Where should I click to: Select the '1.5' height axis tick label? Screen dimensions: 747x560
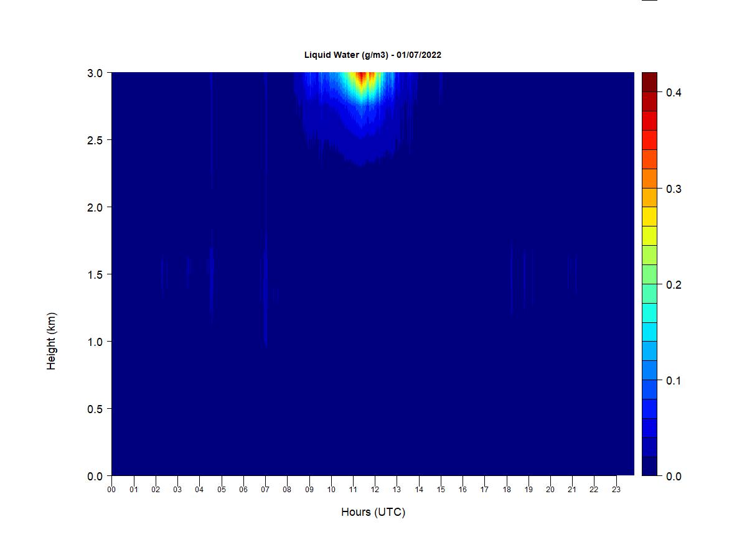(x=95, y=274)
